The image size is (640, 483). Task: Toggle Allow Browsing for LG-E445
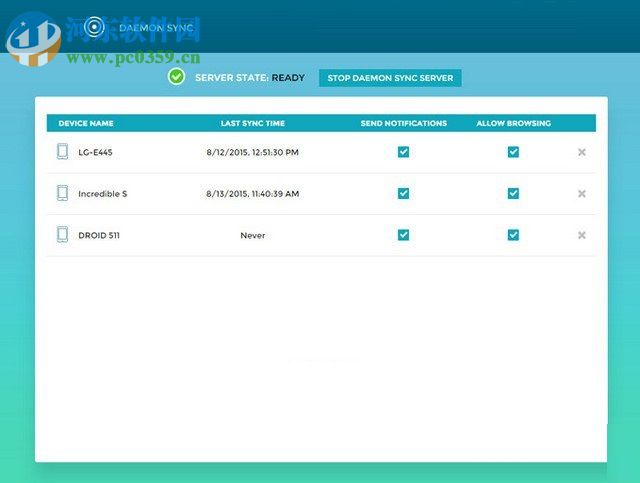(x=513, y=152)
